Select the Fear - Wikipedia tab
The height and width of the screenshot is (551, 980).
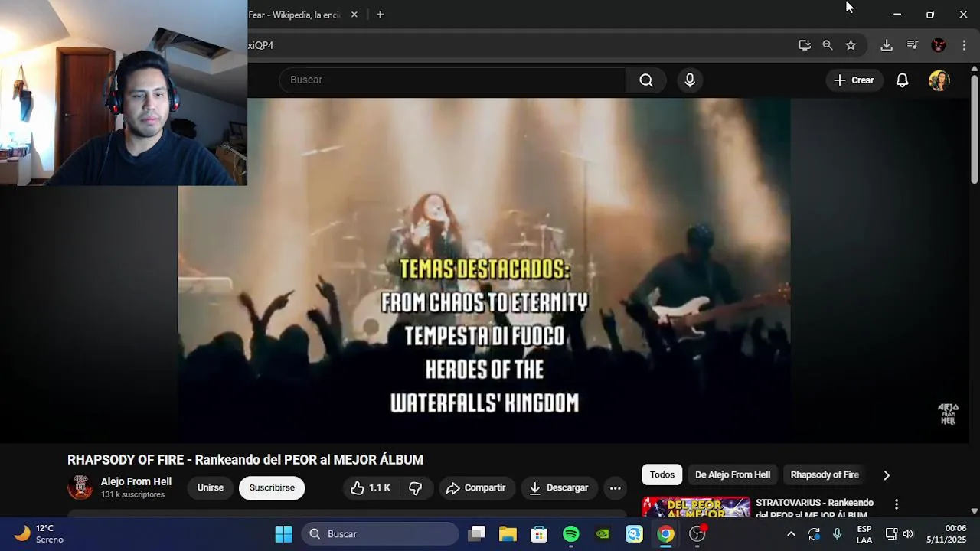(295, 15)
